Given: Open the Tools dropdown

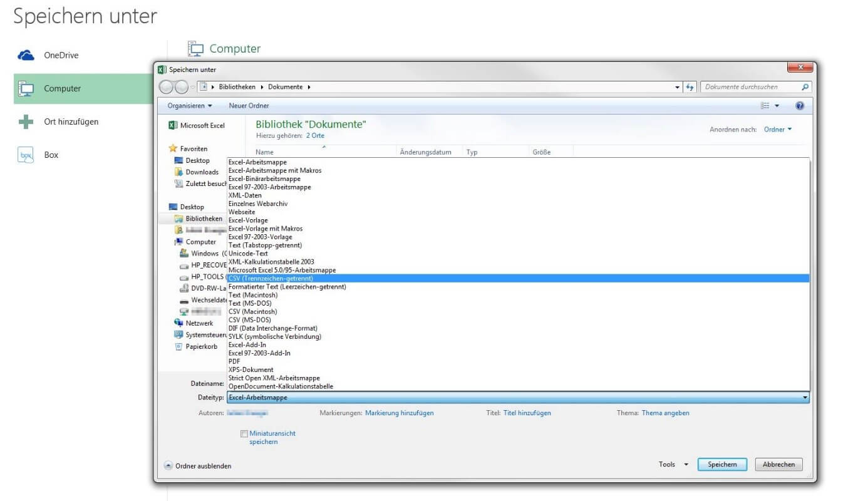Looking at the screenshot, I should click(x=673, y=464).
